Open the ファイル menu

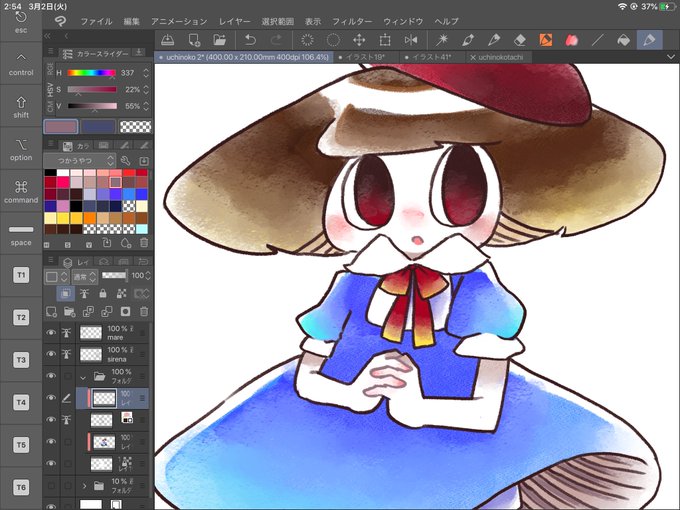click(96, 21)
